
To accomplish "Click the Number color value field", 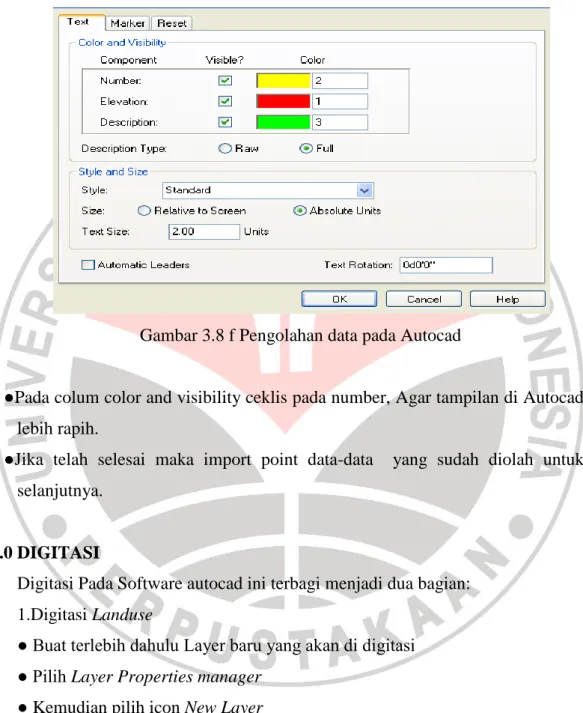I will (x=340, y=80).
